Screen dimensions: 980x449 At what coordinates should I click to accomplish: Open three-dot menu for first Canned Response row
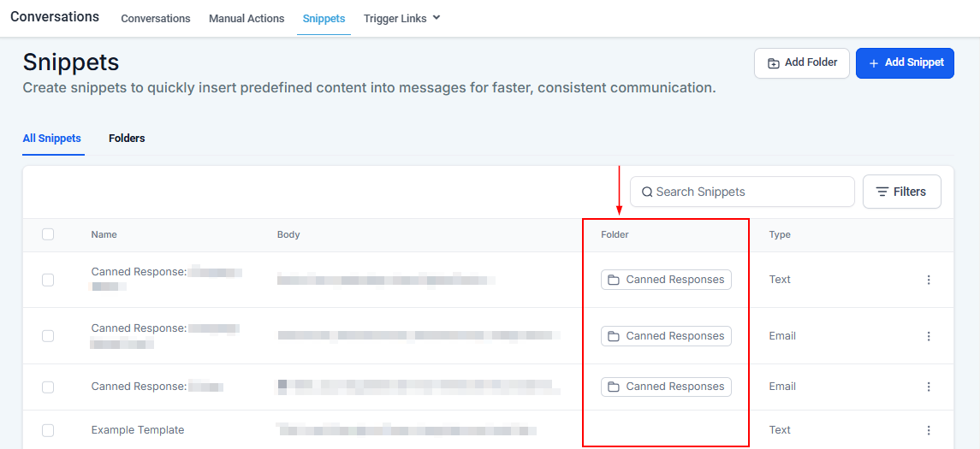pos(929,280)
